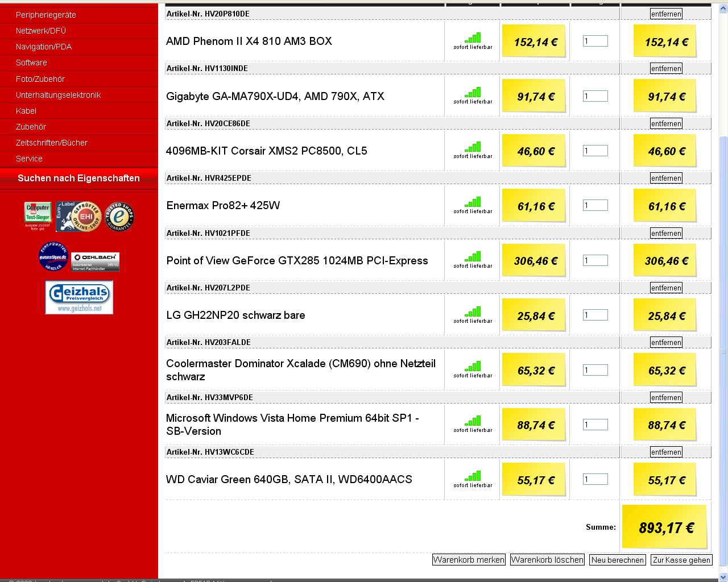Image resolution: width=728 pixels, height=582 pixels.
Task: Click availability icon for Enermax Pro82+ 425W
Action: tap(473, 202)
